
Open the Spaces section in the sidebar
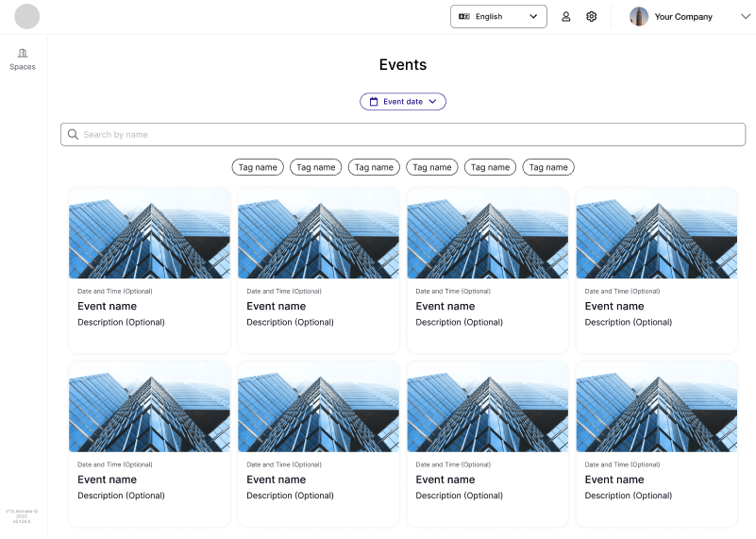click(22, 59)
